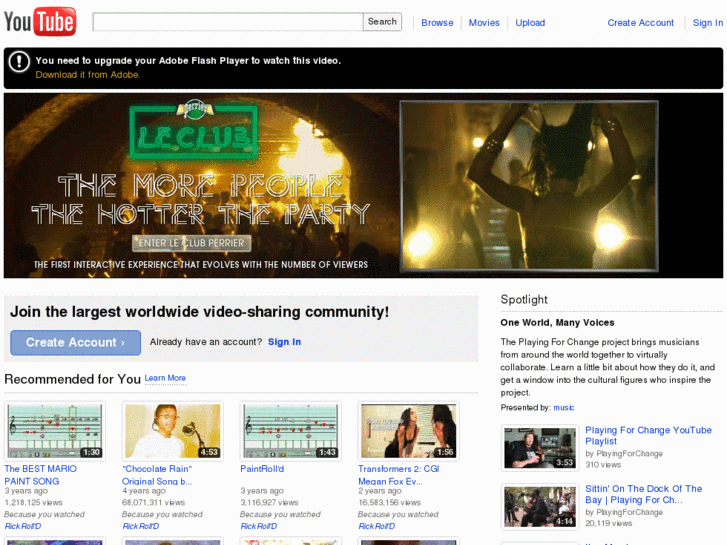Viewport: 727px width, 545px height.
Task: Go to the Movies section
Action: [x=484, y=23]
